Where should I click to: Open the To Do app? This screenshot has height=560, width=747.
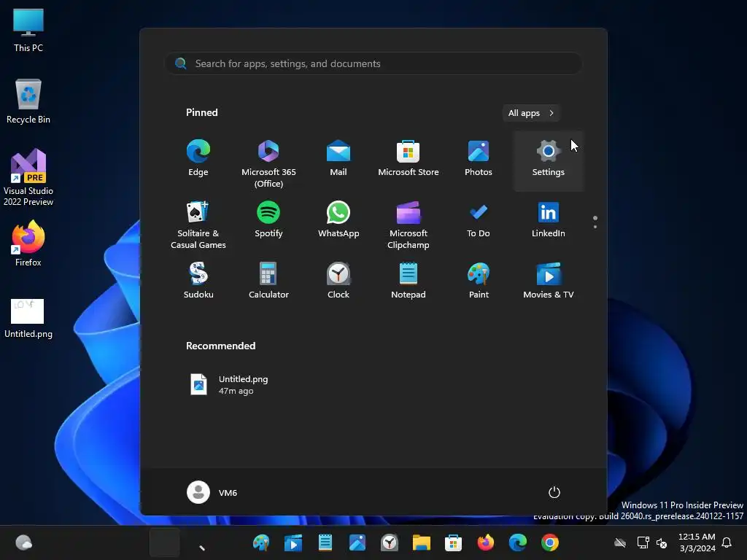pos(479,219)
